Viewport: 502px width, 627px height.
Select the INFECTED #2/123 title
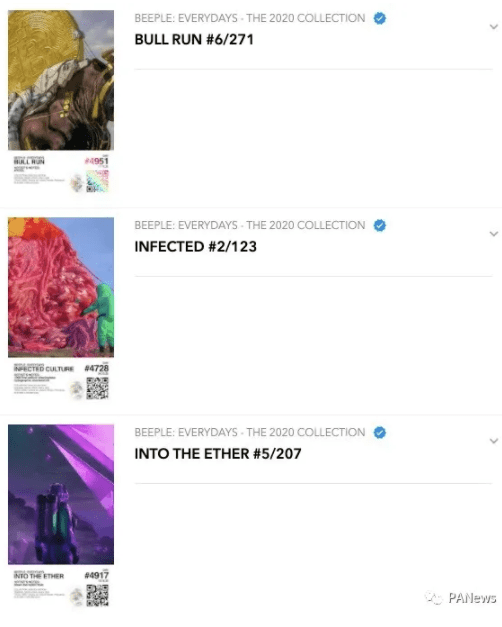pyautogui.click(x=196, y=247)
